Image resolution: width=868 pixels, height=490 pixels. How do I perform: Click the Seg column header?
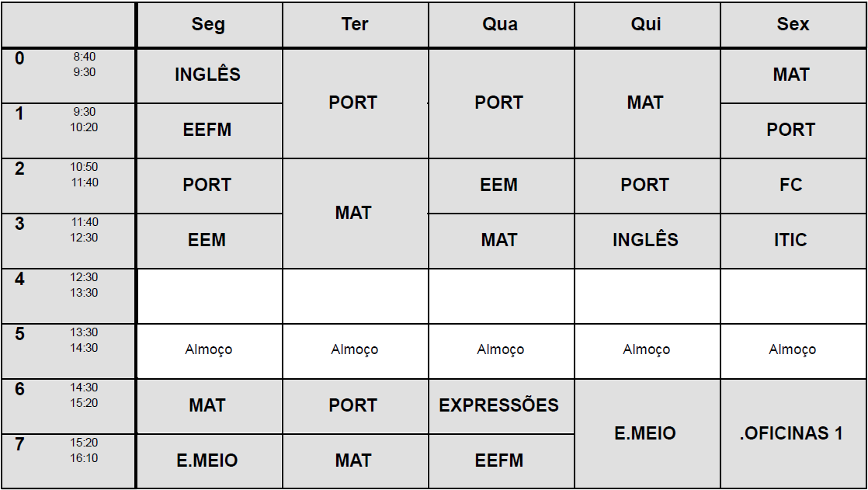pyautogui.click(x=208, y=25)
